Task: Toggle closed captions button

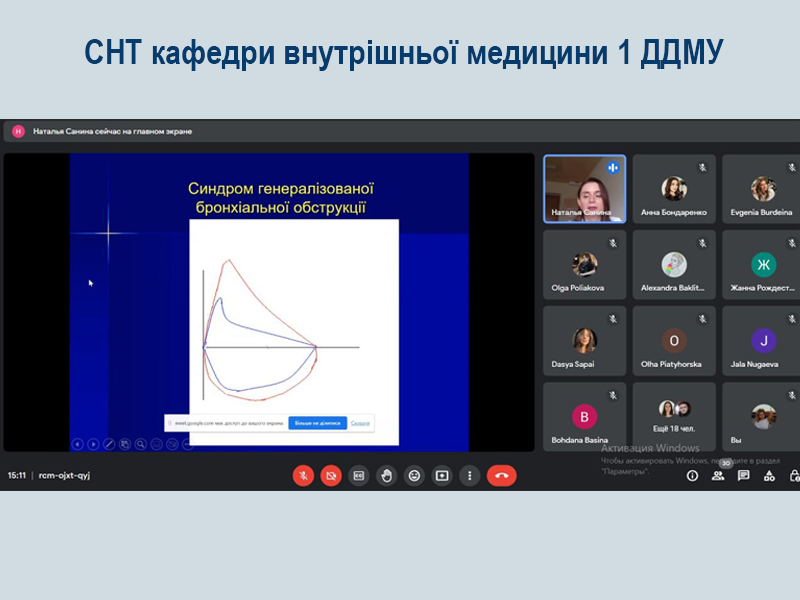Action: pos(359,476)
